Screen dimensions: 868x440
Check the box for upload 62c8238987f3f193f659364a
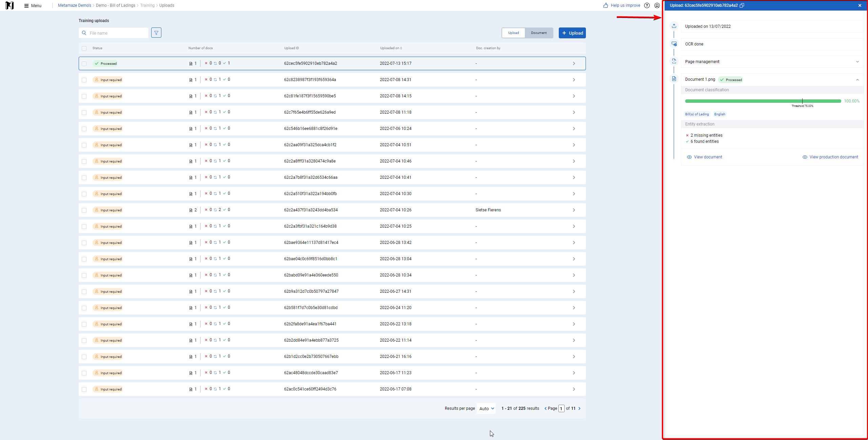coord(84,80)
